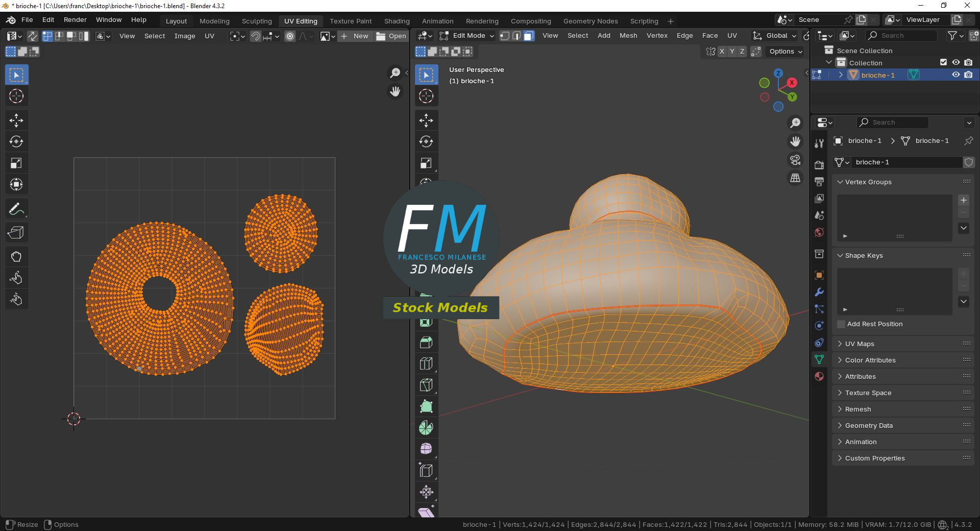The width and height of the screenshot is (980, 531).
Task: Expand the brioche-1 object in the Outliner
Action: click(840, 75)
